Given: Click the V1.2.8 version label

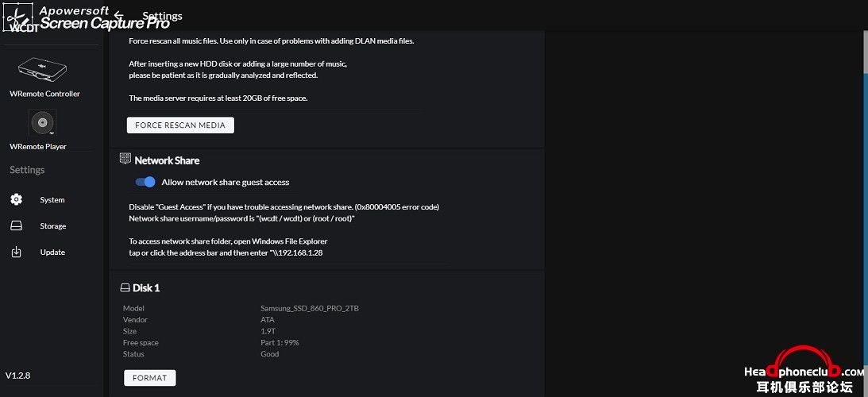Looking at the screenshot, I should [x=17, y=376].
